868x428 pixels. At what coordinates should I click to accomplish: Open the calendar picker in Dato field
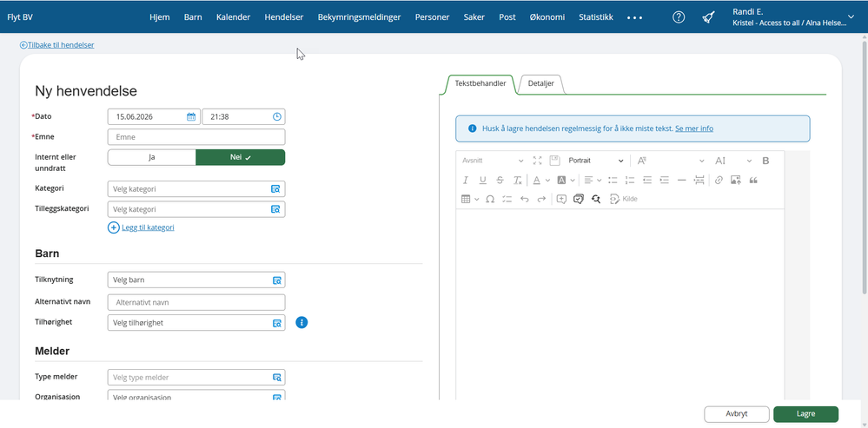[191, 116]
